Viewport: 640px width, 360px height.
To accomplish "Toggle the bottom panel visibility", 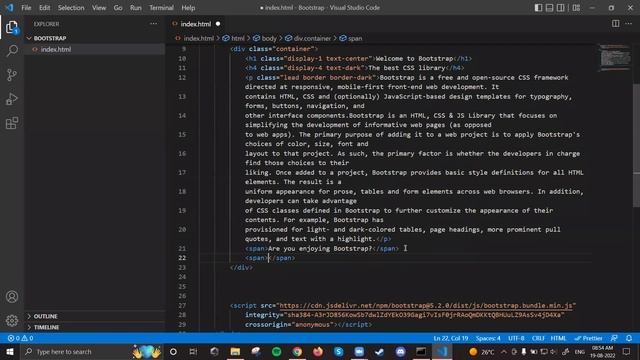I will point(549,8).
